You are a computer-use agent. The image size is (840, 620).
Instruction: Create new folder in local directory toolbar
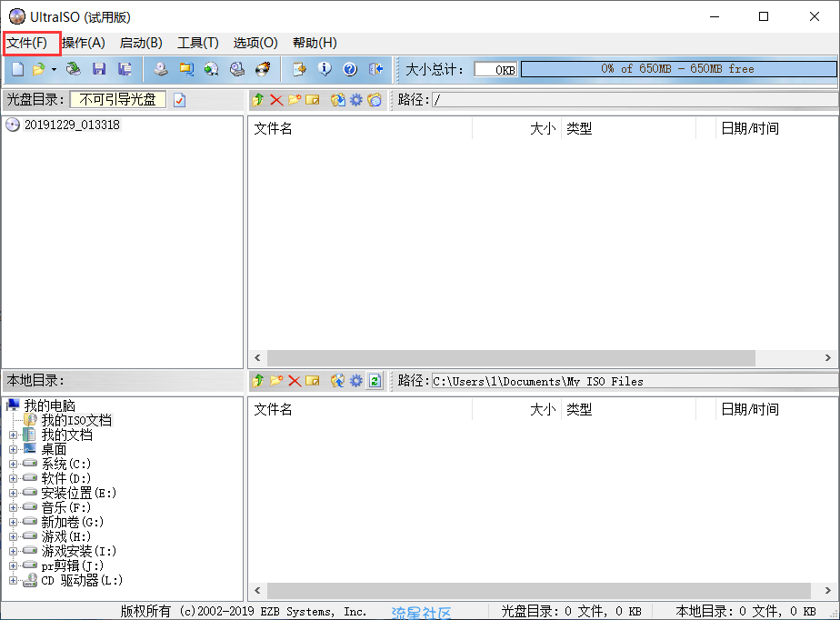pyautogui.click(x=276, y=381)
